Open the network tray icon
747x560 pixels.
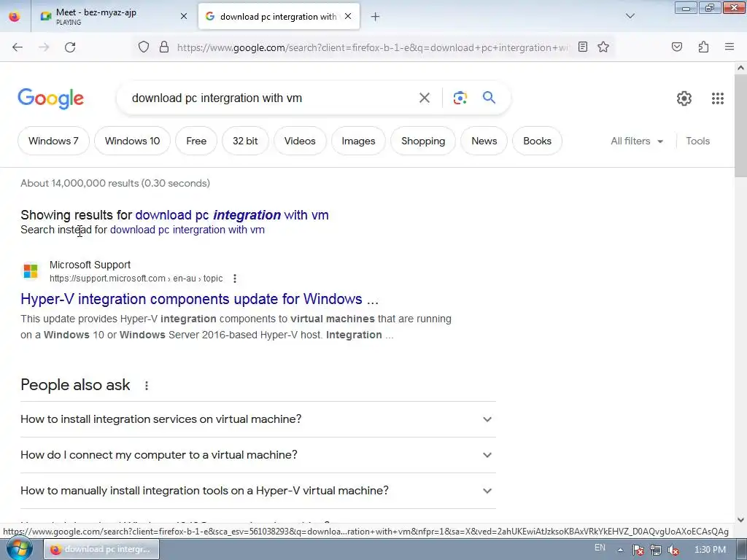point(656,550)
